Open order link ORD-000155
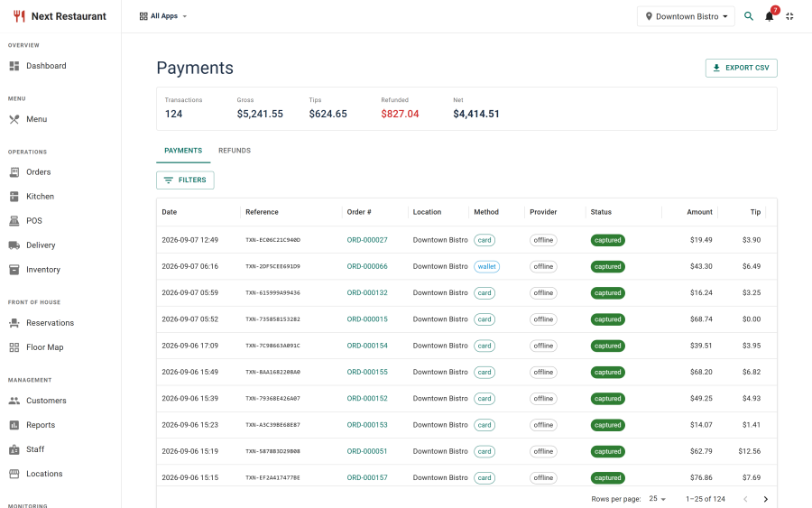Screen dimensions: 812x508 (367, 372)
